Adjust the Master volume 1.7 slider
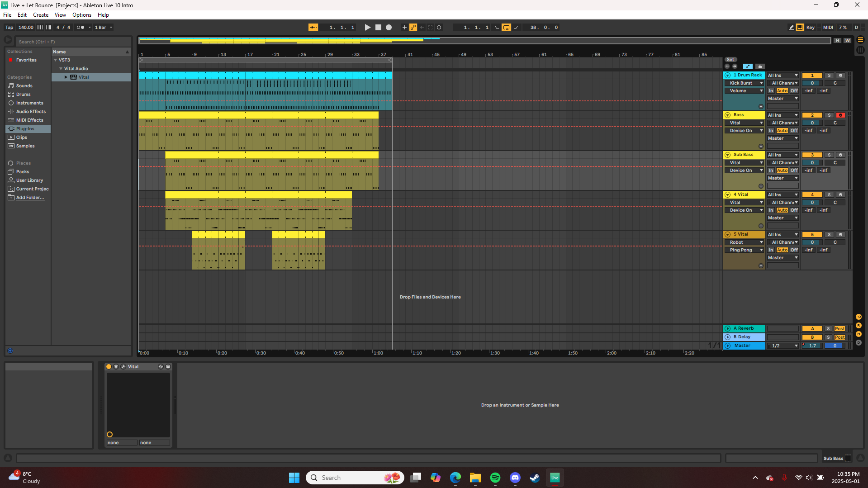This screenshot has width=868, height=488. [812, 346]
